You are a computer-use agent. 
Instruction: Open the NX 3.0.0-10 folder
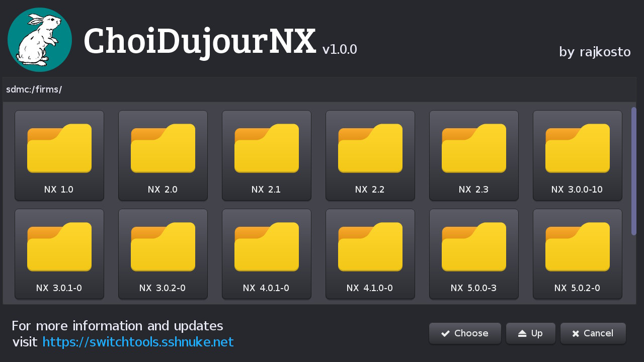tap(578, 155)
